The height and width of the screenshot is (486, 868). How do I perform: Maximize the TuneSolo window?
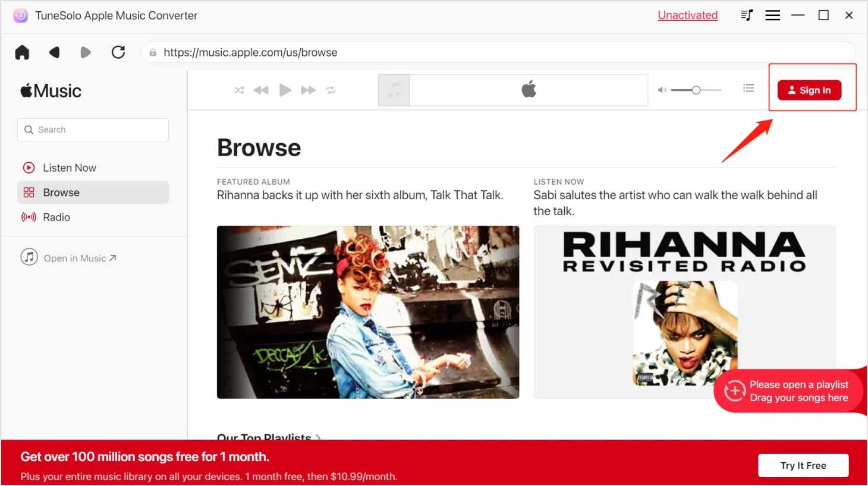point(823,15)
